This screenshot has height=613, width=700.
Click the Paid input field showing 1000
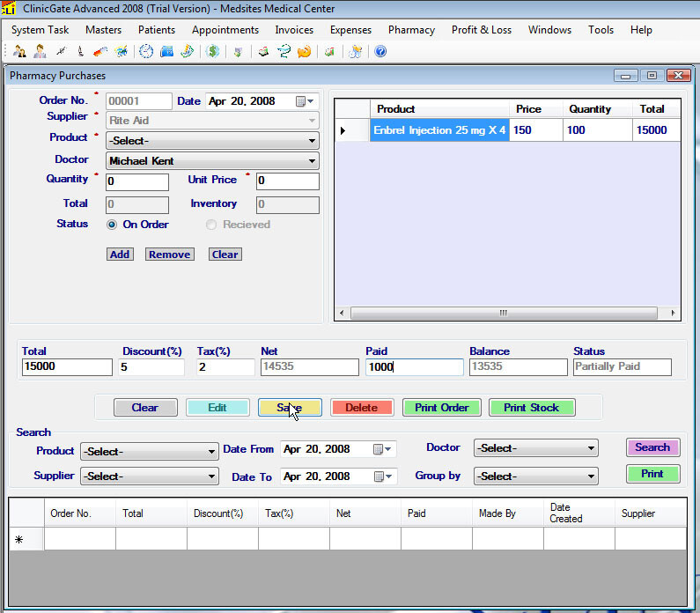pos(415,367)
